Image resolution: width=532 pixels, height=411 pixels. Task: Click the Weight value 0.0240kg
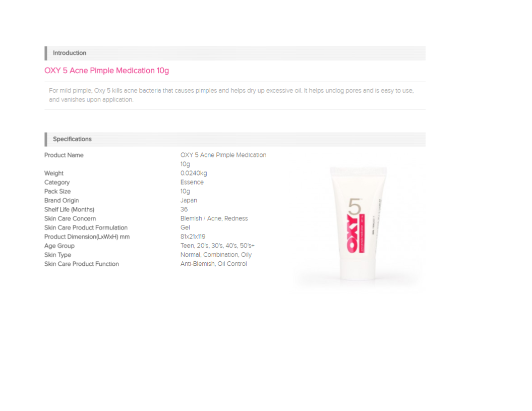[194, 173]
